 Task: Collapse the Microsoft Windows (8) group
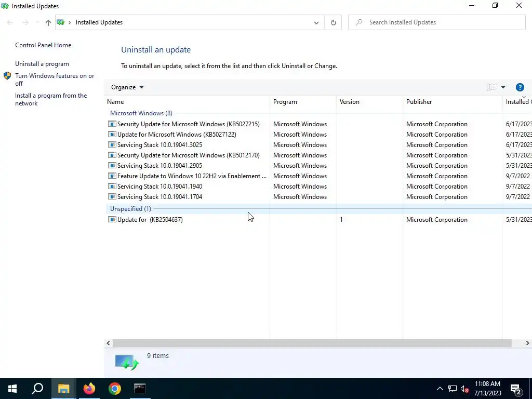[141, 113]
